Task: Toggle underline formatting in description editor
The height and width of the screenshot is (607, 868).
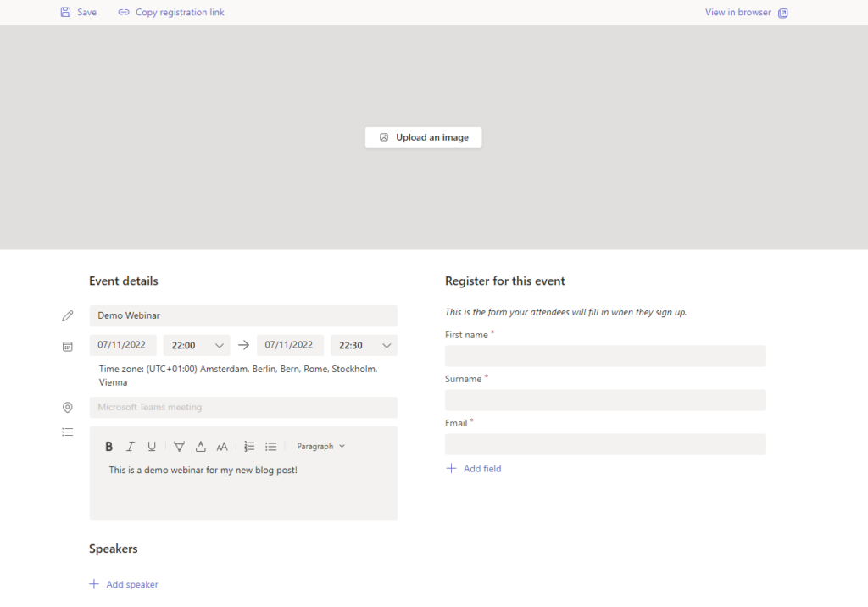Action: point(152,447)
